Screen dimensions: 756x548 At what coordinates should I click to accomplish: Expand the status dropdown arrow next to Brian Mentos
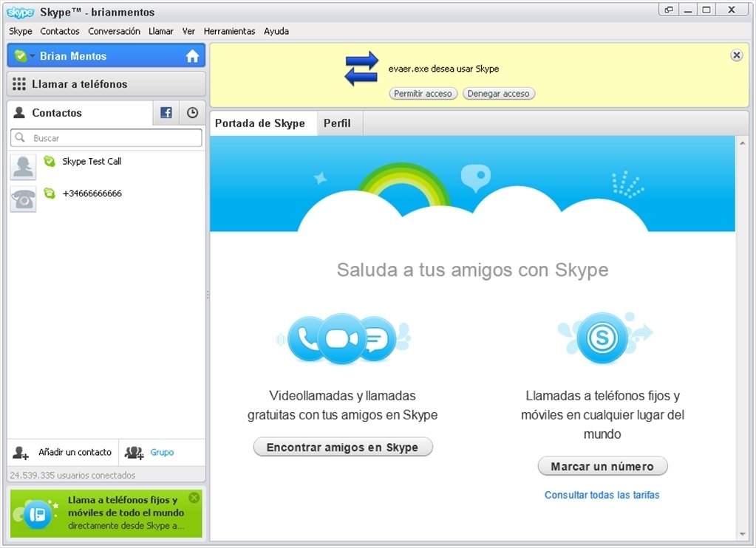(33, 56)
